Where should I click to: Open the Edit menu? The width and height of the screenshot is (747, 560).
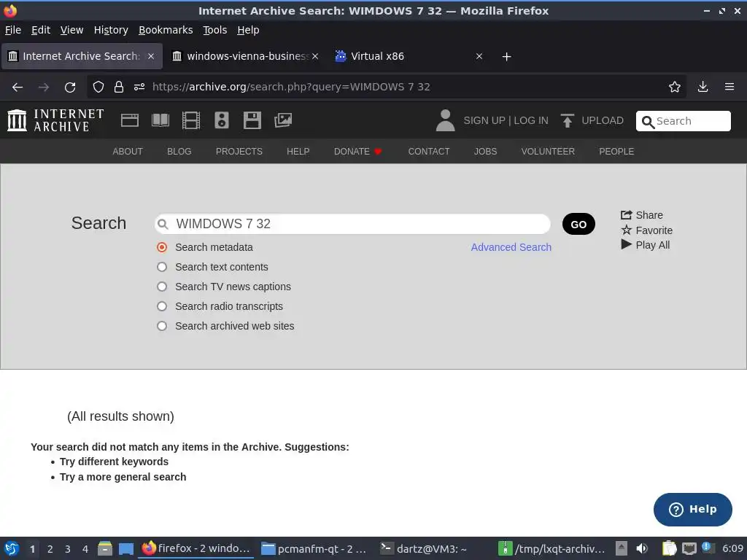click(x=41, y=30)
